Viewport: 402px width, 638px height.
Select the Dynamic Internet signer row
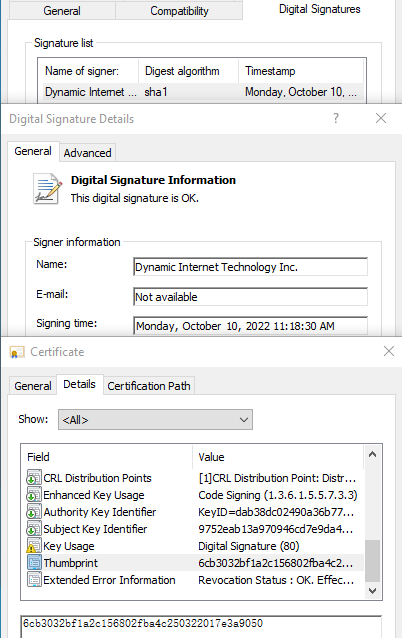[x=202, y=92]
